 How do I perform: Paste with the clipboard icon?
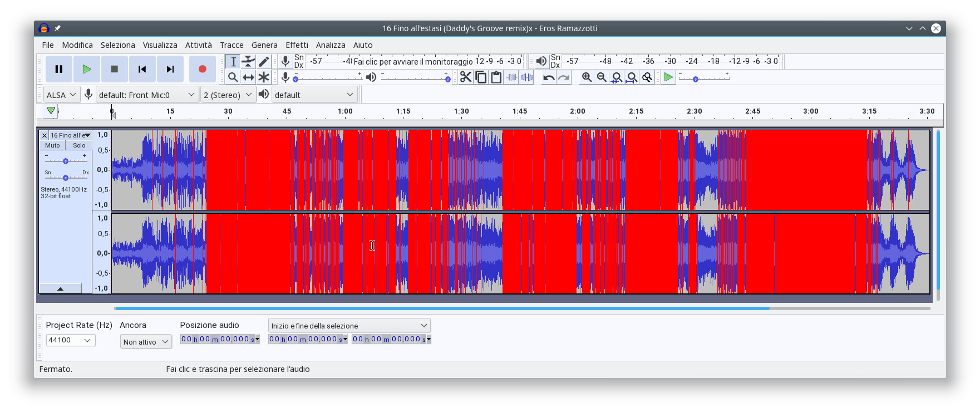pyautogui.click(x=496, y=77)
